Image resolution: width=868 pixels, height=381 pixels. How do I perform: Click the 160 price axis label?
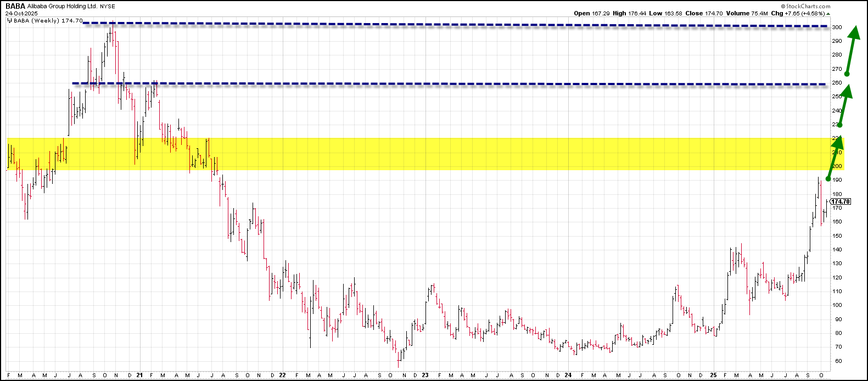tap(837, 222)
